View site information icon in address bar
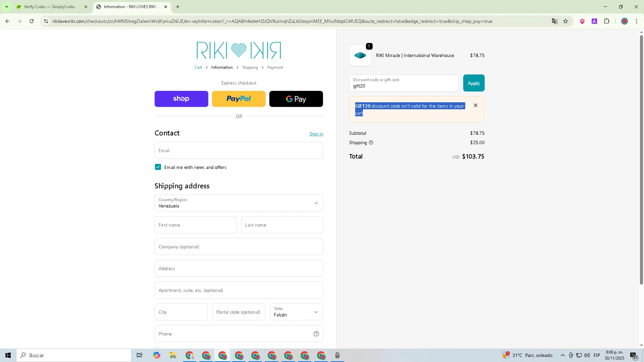The height and width of the screenshot is (362, 644). coord(46,21)
